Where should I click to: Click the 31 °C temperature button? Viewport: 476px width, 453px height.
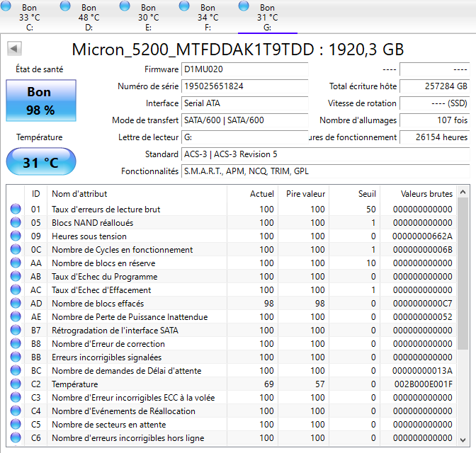(41, 161)
